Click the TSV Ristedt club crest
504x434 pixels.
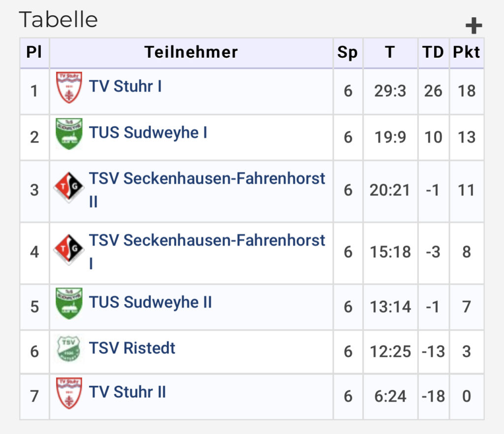click(x=68, y=349)
